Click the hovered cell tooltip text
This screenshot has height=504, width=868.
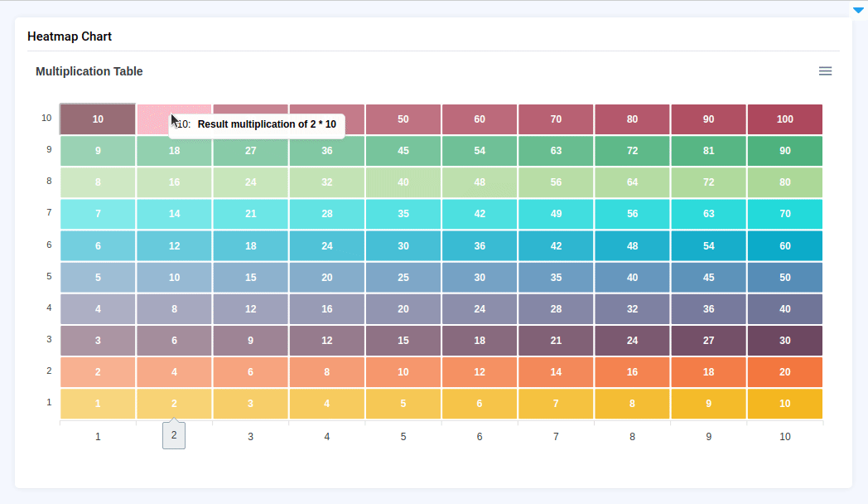coord(266,124)
